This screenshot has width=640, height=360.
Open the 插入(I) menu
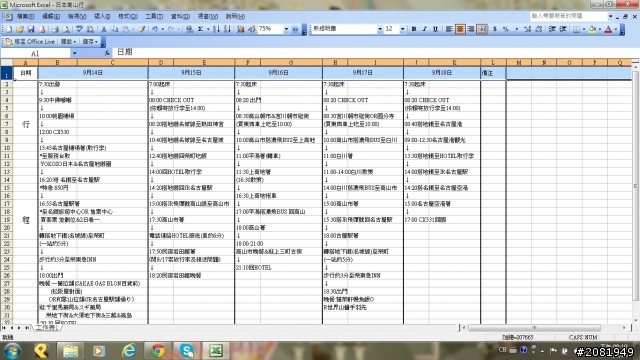tap(102, 17)
